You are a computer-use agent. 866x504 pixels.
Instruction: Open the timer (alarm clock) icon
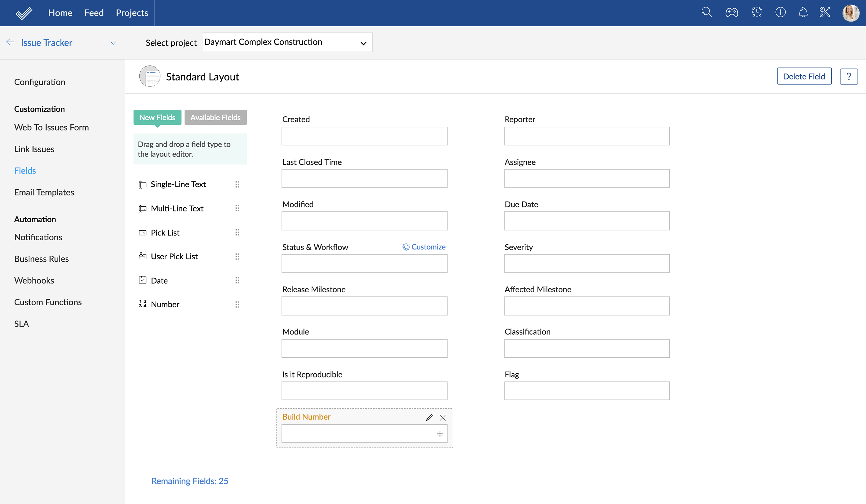[x=757, y=12]
